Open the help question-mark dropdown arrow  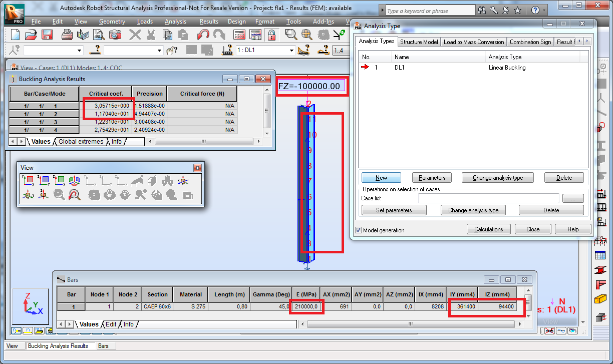coord(544,11)
